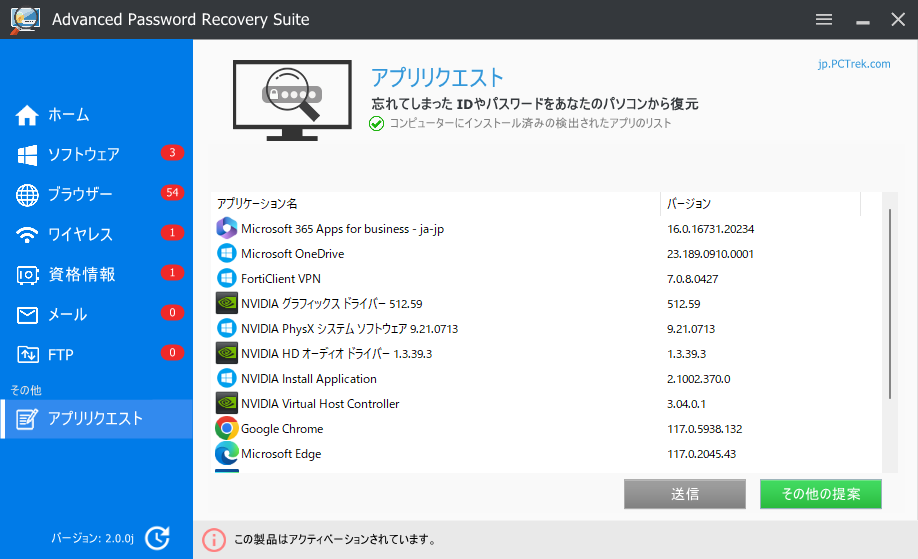
Task: Open the メール section
Action: [x=67, y=315]
